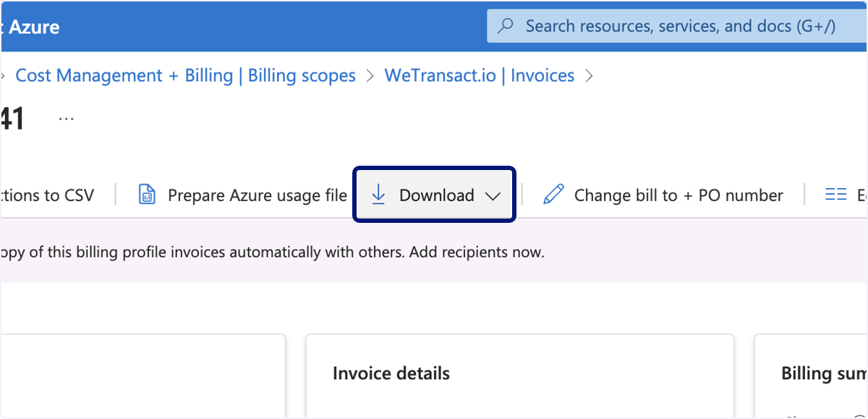Screen dimensions: 868x419
Task: Select the Billing summary card heading
Action: [825, 373]
